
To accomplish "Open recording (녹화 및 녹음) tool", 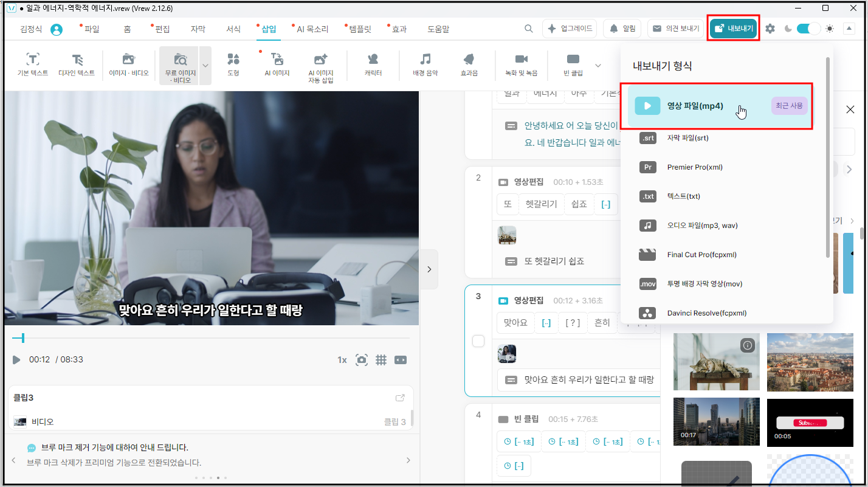I will click(521, 64).
